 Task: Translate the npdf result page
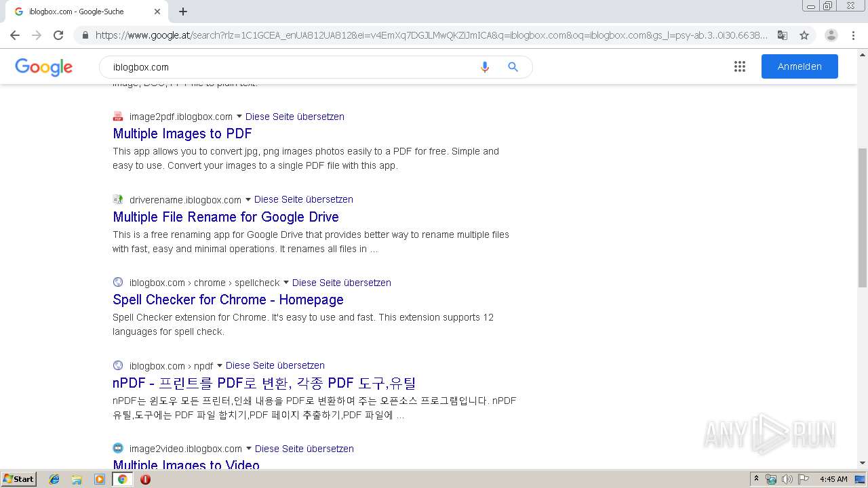(275, 365)
